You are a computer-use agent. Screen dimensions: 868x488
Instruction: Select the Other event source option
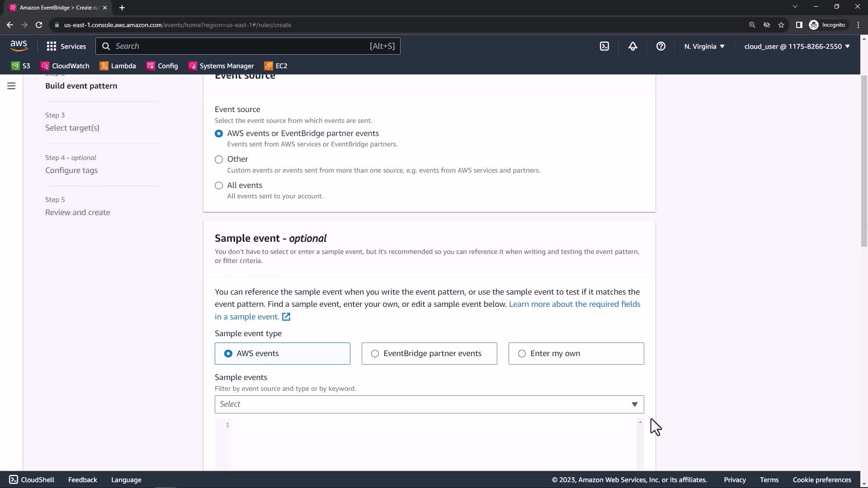219,160
